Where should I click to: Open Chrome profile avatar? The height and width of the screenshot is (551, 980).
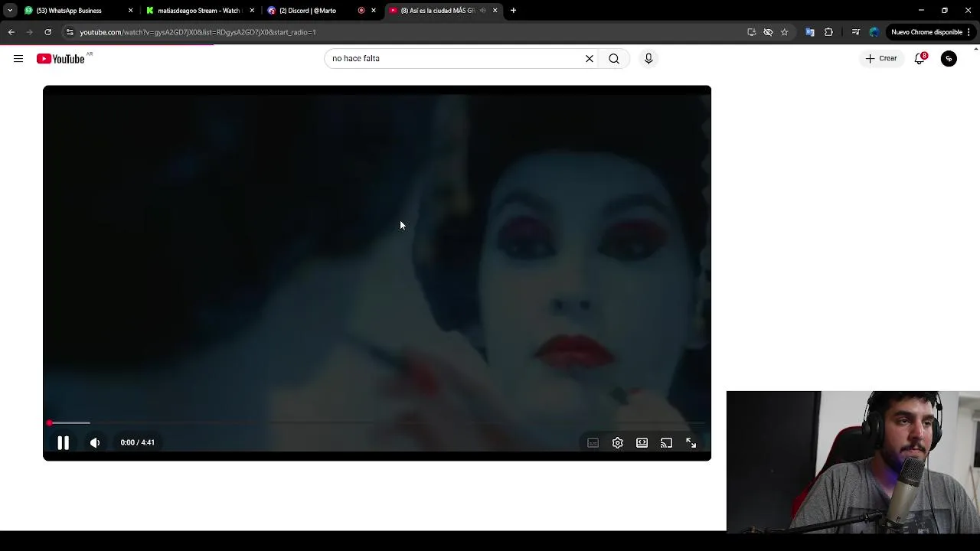point(874,32)
